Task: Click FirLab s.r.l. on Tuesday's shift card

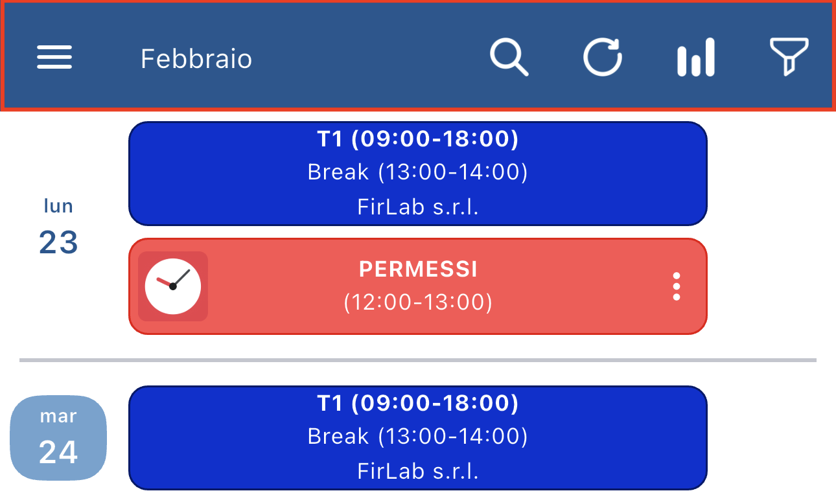Action: click(418, 471)
